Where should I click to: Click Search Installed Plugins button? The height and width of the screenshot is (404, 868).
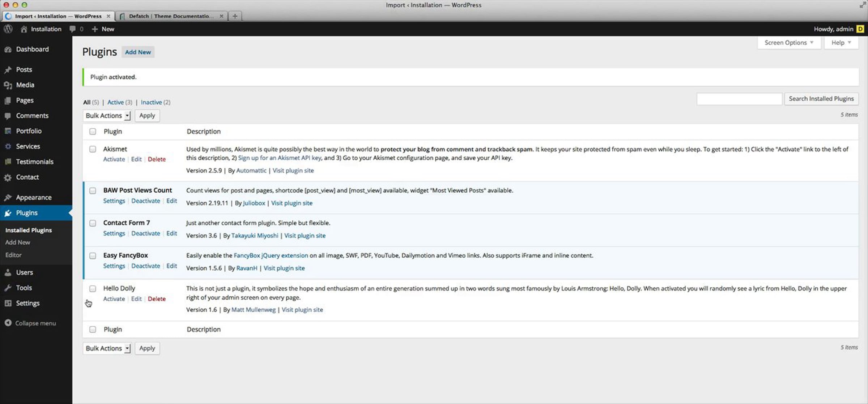click(821, 99)
